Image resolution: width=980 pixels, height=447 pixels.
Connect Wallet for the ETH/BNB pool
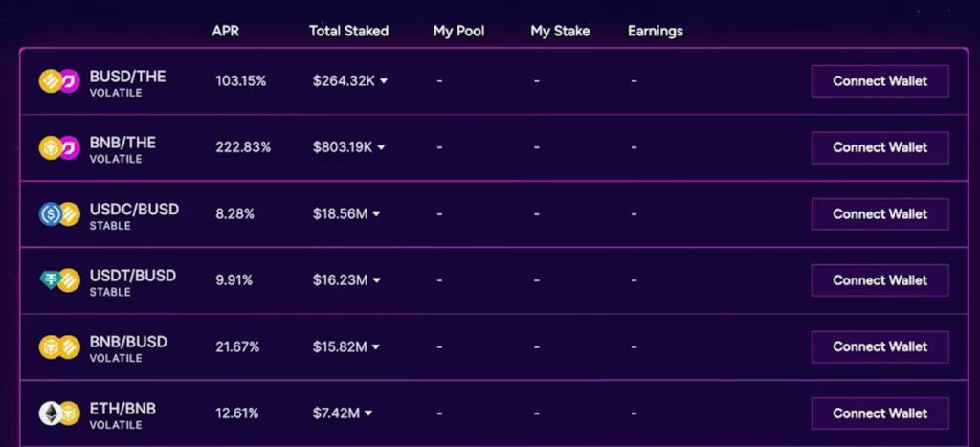pyautogui.click(x=880, y=413)
